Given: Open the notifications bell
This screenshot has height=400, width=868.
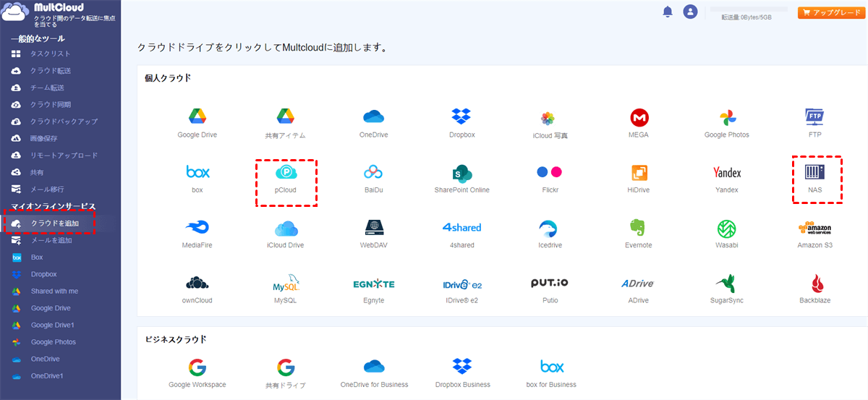Looking at the screenshot, I should click(x=668, y=12).
